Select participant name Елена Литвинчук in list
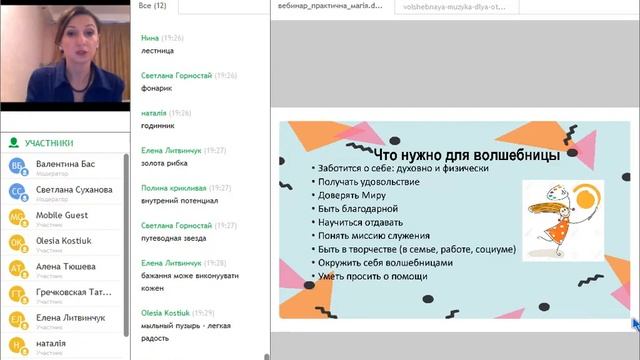This screenshot has width=640, height=360. tap(71, 318)
